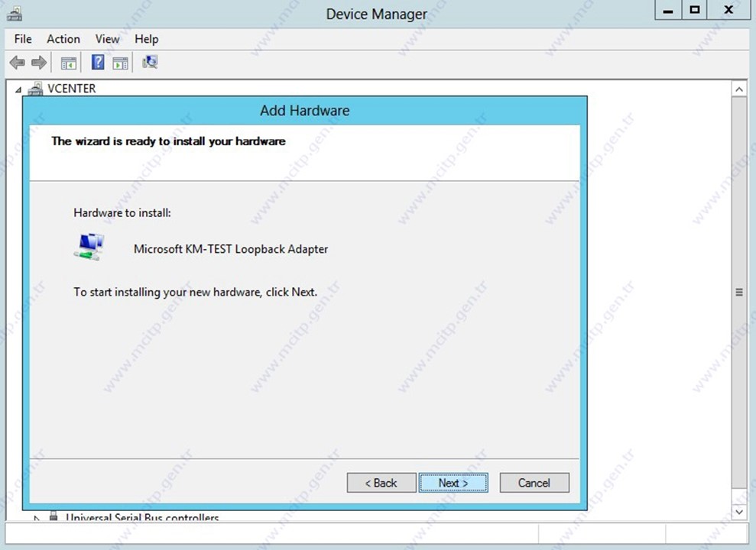Screen dimensions: 756x550
Task: Go back with the toolbar Back arrow
Action: tap(18, 62)
